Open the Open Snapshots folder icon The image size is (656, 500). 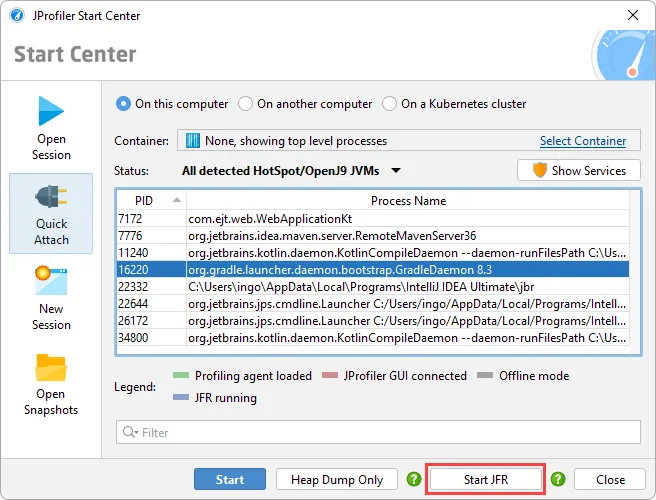click(51, 368)
